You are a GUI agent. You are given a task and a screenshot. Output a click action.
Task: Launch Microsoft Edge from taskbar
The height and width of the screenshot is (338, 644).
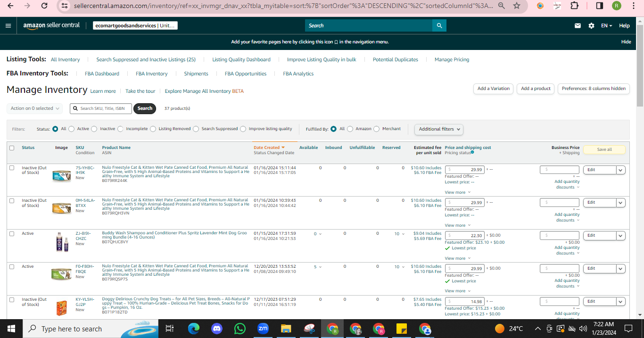[194, 329]
